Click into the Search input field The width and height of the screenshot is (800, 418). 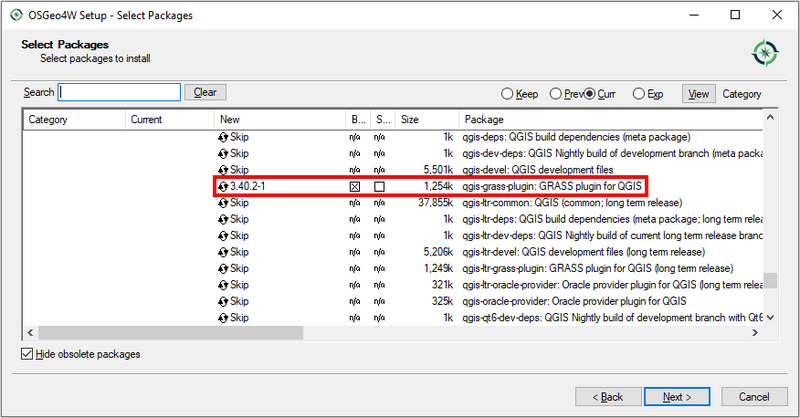[120, 92]
